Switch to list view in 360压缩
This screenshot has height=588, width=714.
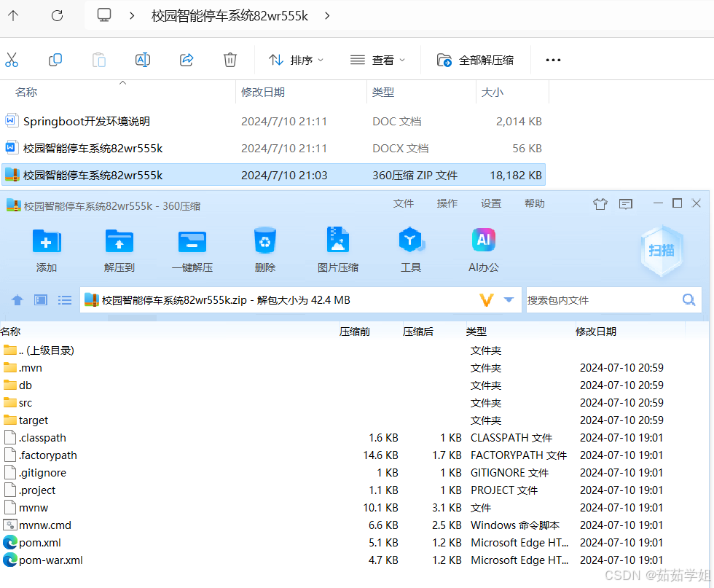pyautogui.click(x=65, y=299)
